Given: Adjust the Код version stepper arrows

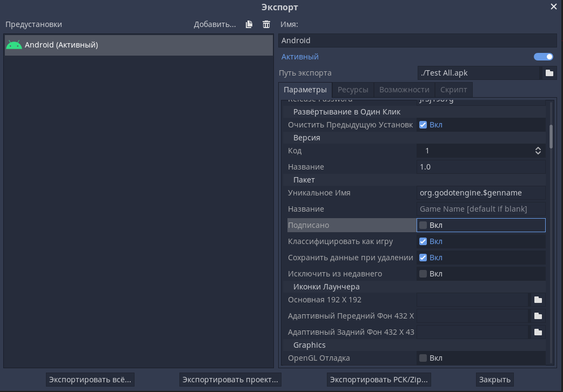Looking at the screenshot, I should pos(538,151).
